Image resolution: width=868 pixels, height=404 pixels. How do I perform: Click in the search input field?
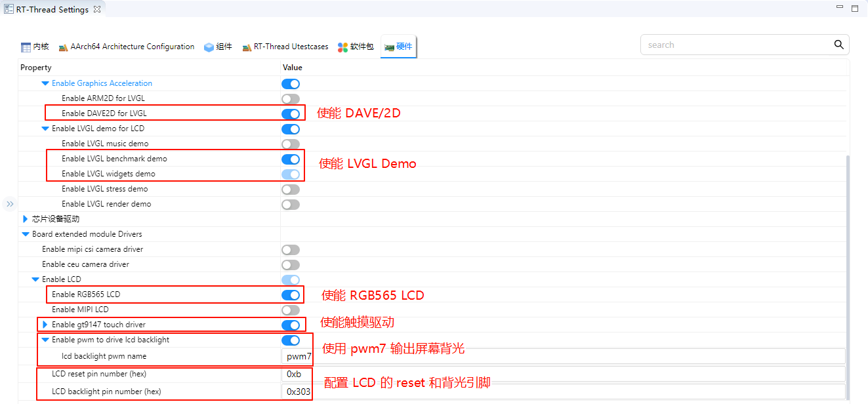(735, 45)
